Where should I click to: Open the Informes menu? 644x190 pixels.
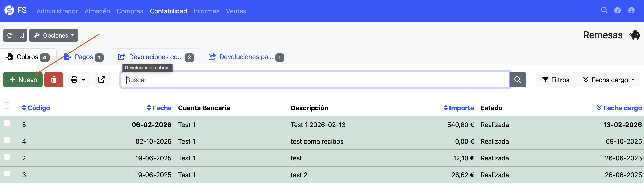(x=206, y=11)
